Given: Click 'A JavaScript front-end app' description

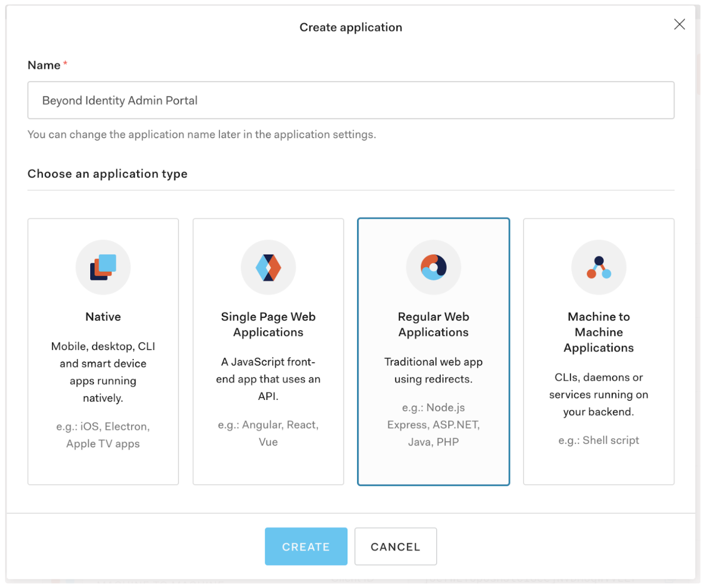Looking at the screenshot, I should (268, 379).
